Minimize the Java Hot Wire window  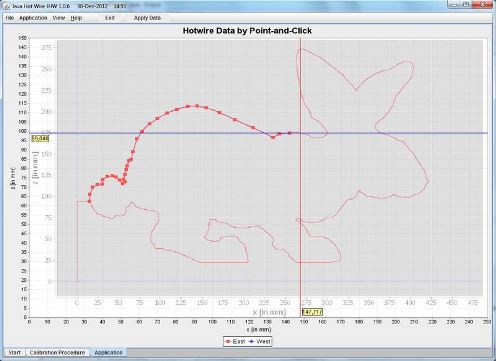[453, 5]
